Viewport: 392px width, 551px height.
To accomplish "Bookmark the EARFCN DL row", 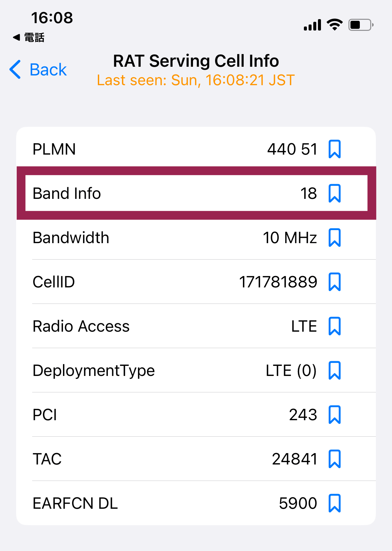I will click(x=334, y=503).
